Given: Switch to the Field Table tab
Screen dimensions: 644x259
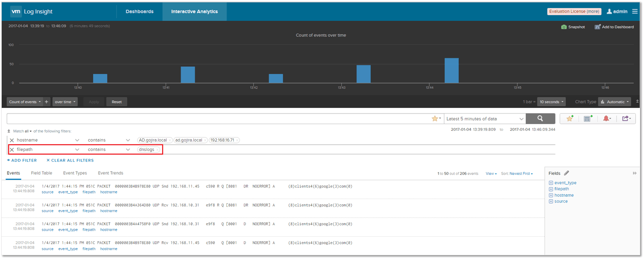Looking at the screenshot, I should [42, 173].
